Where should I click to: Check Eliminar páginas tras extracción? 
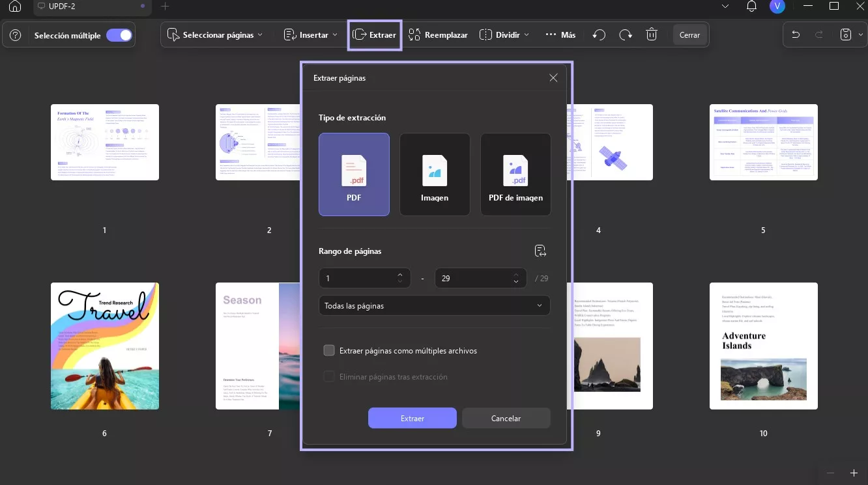tap(329, 377)
